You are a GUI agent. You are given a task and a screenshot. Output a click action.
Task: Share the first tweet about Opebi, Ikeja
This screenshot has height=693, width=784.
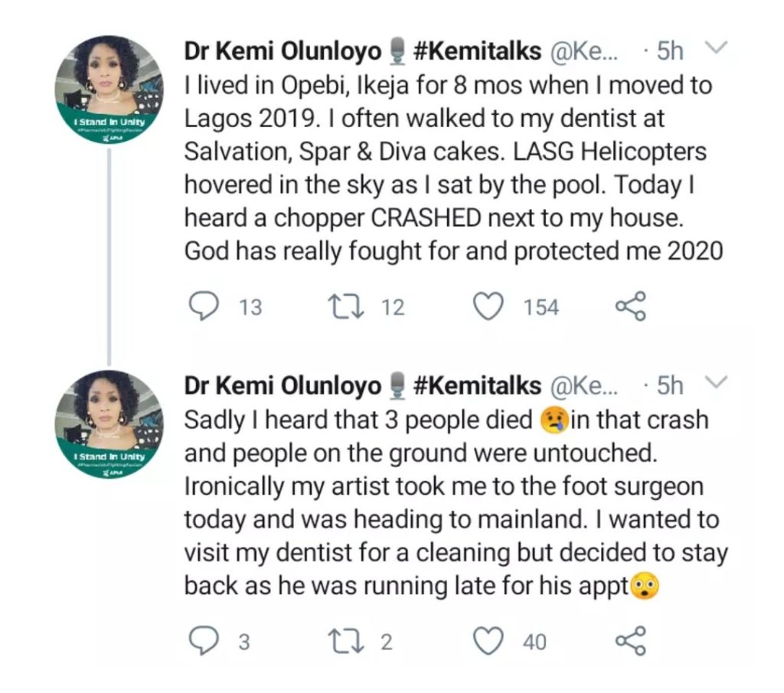[x=631, y=306]
